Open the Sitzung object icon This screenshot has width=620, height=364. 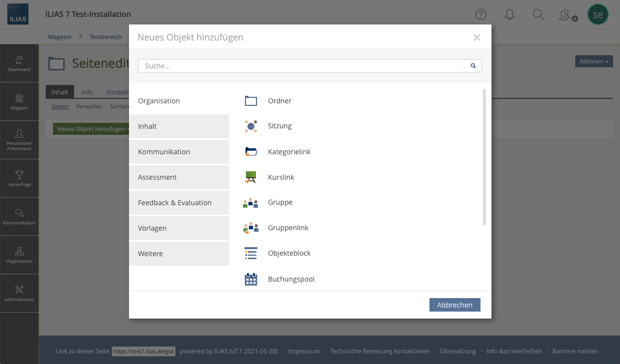(x=250, y=126)
